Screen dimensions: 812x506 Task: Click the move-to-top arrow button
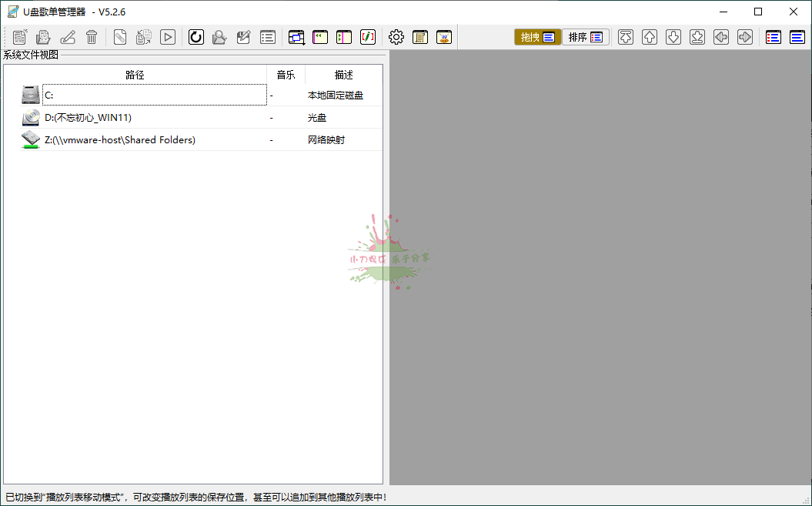pyautogui.click(x=626, y=36)
